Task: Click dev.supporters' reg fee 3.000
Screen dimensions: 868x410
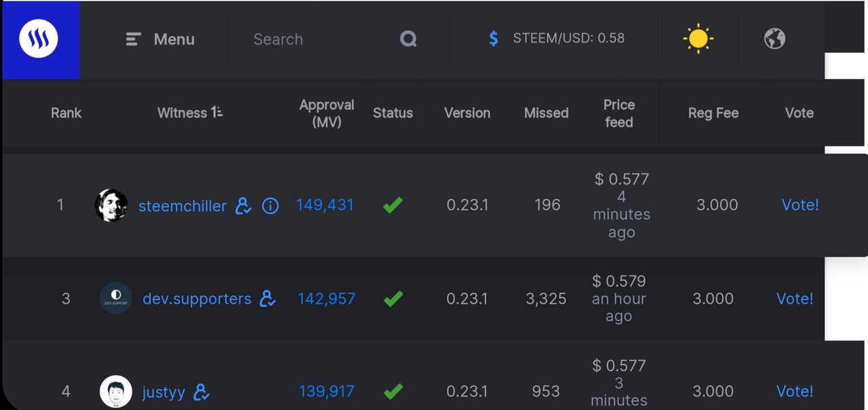Action: coord(713,299)
